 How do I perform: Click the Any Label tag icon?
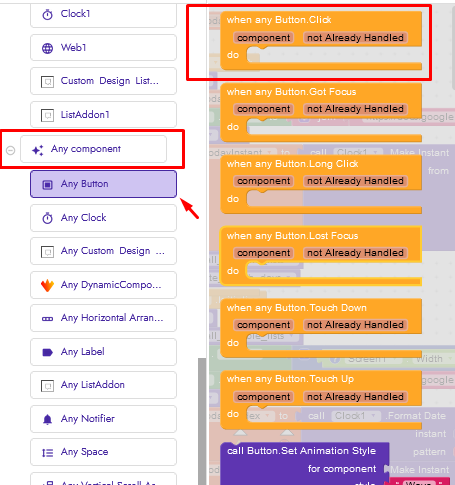coord(47,352)
